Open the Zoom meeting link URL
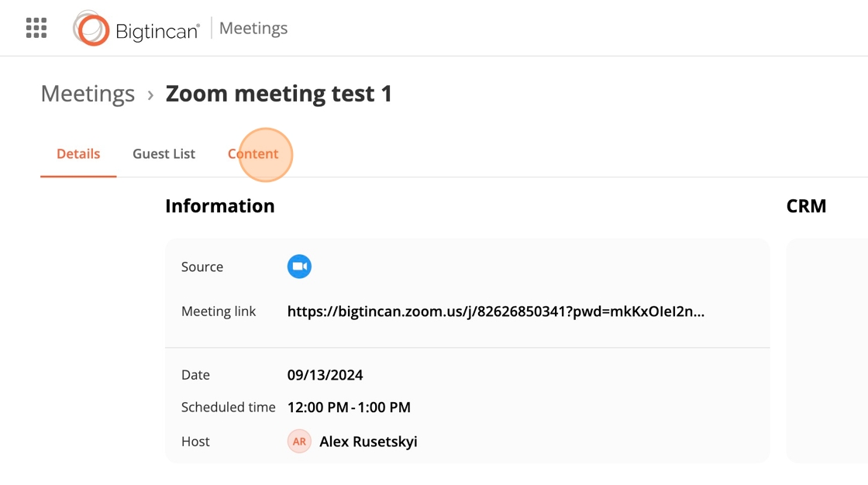Screen dimensions: 868x485 click(495, 311)
